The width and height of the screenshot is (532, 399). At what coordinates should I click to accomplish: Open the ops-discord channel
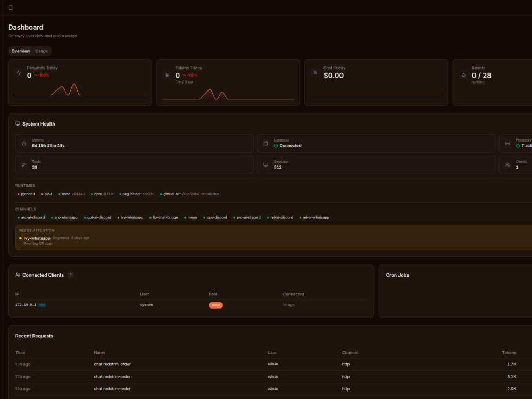point(215,218)
